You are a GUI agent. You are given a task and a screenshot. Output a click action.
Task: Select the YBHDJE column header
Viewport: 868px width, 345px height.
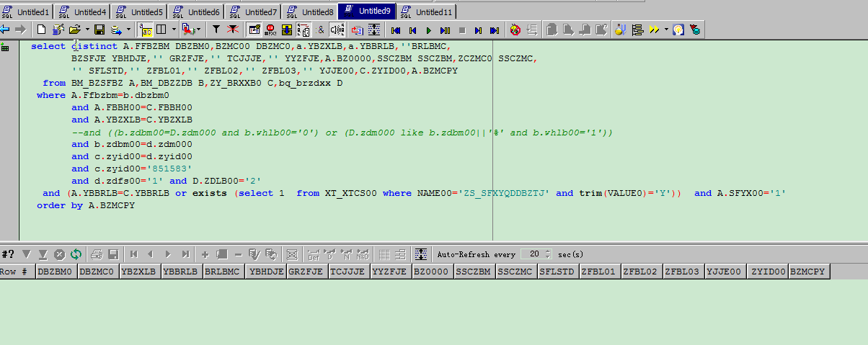coord(265,272)
